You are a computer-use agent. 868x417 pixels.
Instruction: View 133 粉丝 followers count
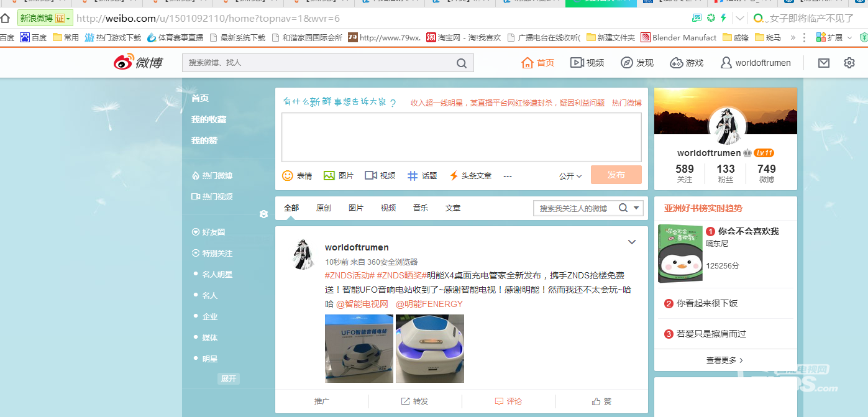[726, 173]
